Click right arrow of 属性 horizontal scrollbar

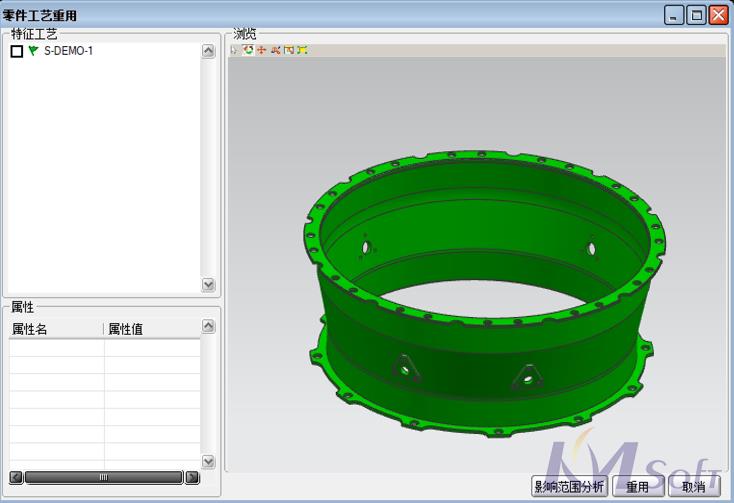pyautogui.click(x=192, y=478)
